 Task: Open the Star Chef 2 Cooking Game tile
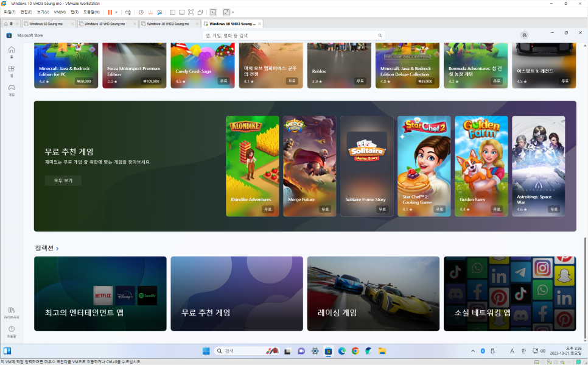424,166
